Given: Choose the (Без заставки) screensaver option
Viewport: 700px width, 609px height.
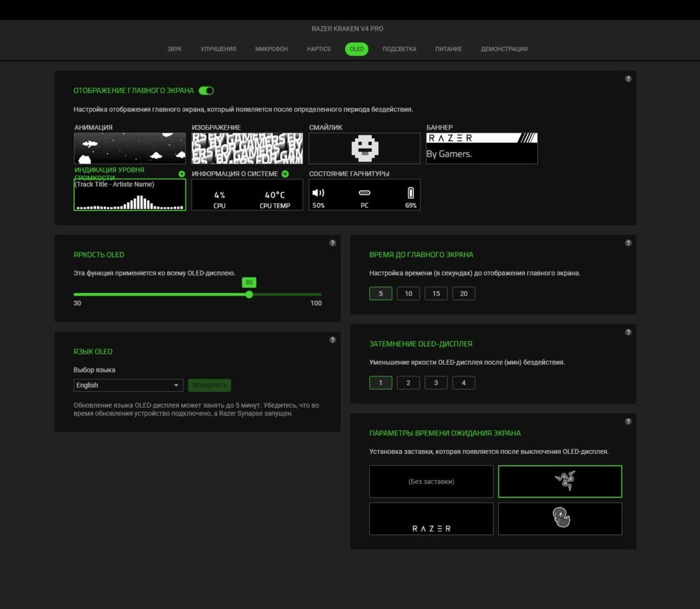Looking at the screenshot, I should tap(431, 481).
